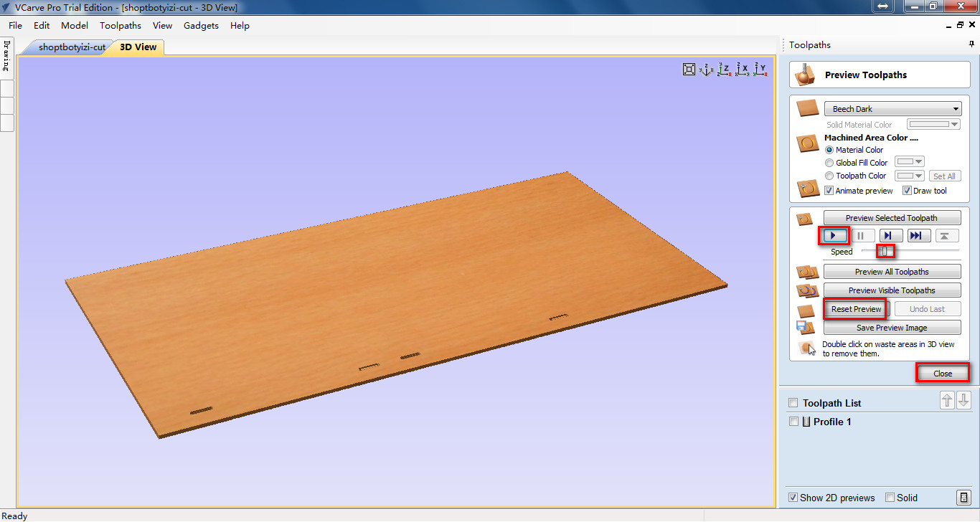Click the horizontal resize arrow in title bar
The height and width of the screenshot is (522, 980).
tap(882, 6)
